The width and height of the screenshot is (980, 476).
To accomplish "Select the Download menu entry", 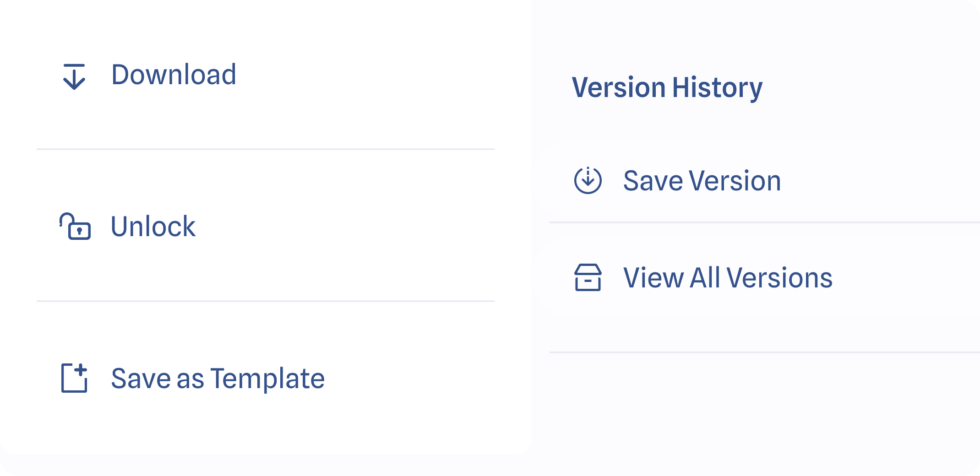I will 174,75.
